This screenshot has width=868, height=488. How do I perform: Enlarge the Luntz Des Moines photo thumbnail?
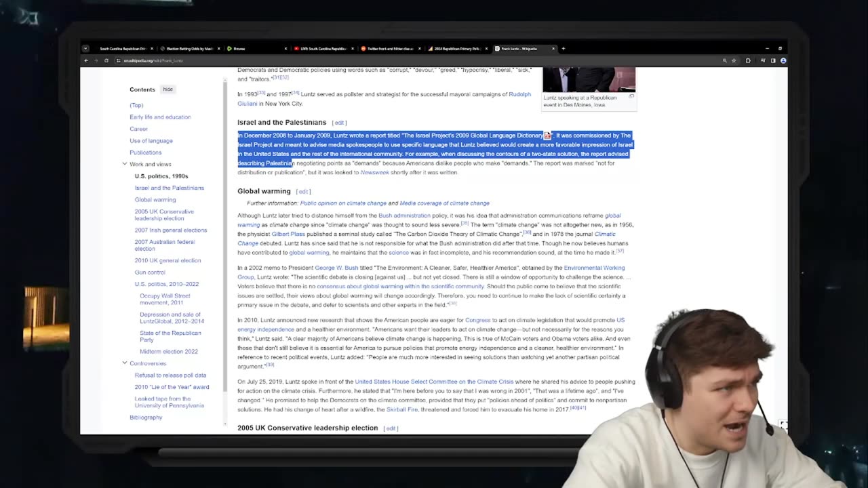pos(589,79)
